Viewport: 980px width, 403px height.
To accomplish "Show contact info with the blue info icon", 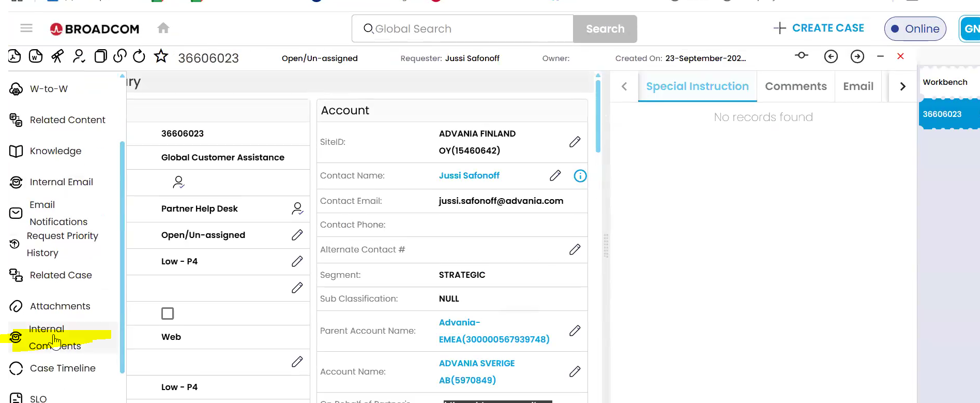I will pos(580,176).
